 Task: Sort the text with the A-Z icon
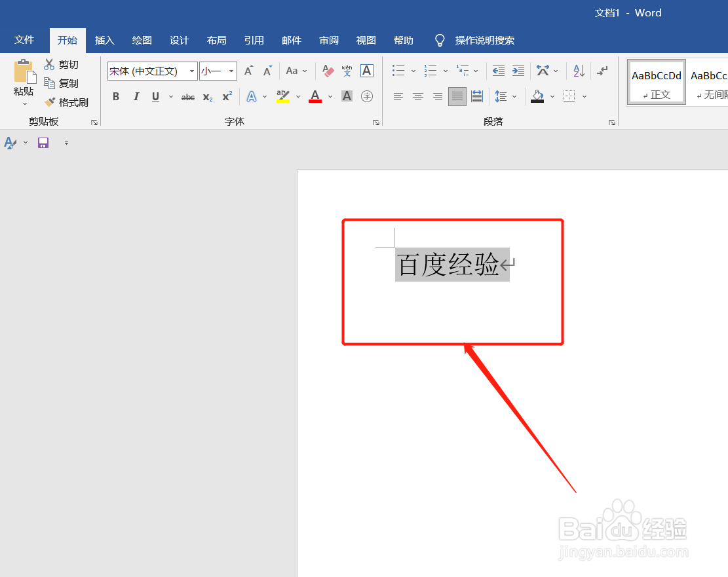[x=579, y=71]
